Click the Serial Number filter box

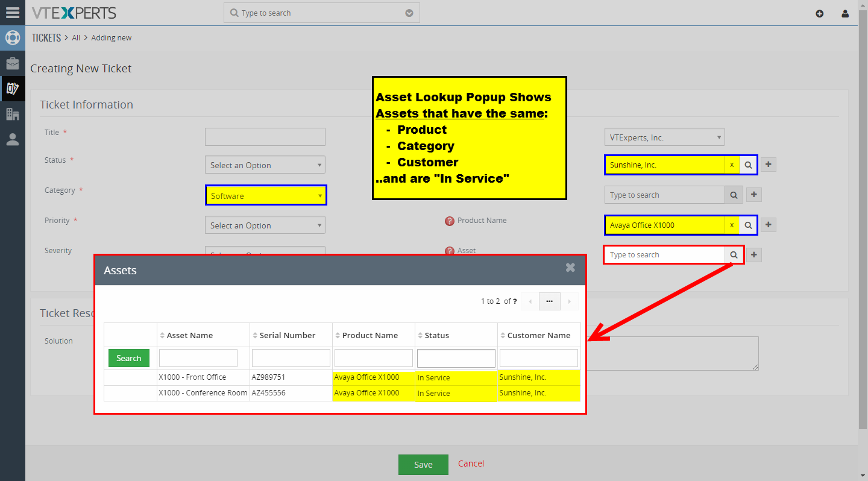[x=291, y=358]
